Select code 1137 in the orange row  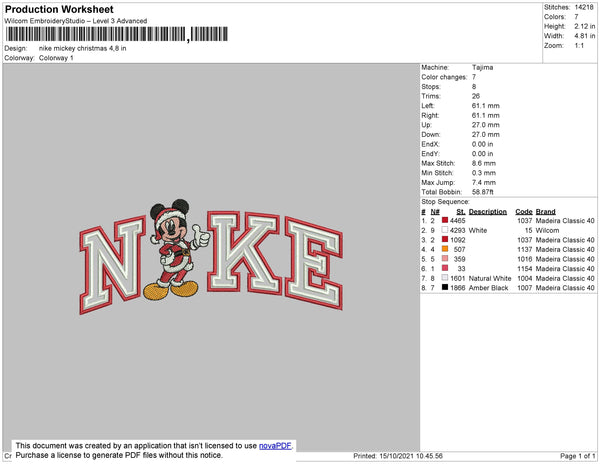(x=525, y=249)
